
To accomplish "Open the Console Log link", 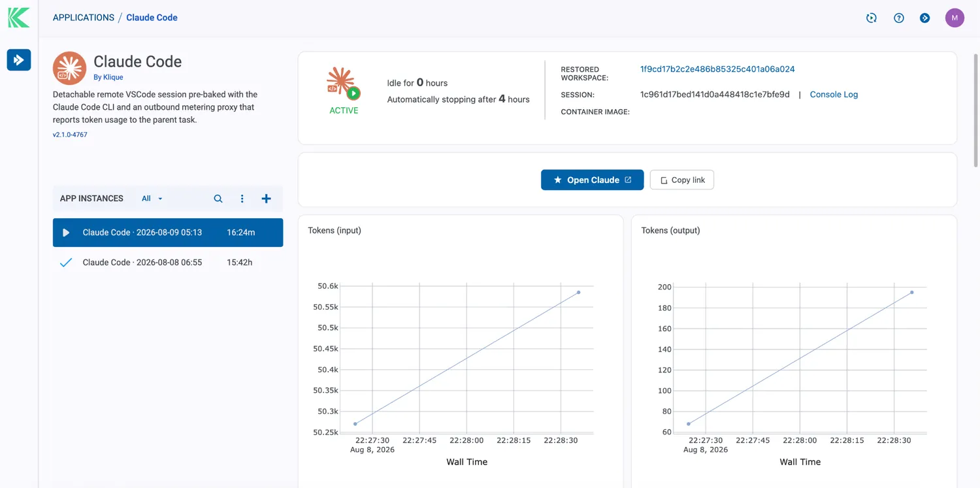I will (x=834, y=94).
